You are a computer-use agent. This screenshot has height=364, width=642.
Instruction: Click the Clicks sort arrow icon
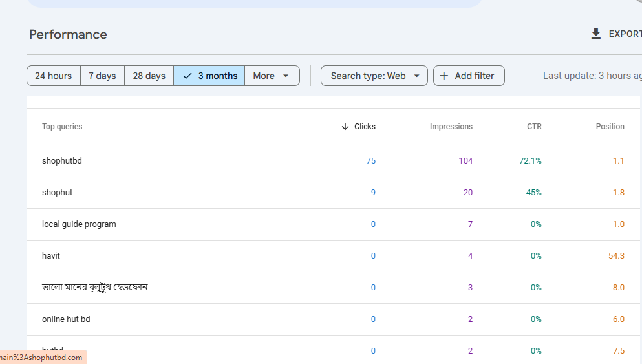tap(345, 127)
